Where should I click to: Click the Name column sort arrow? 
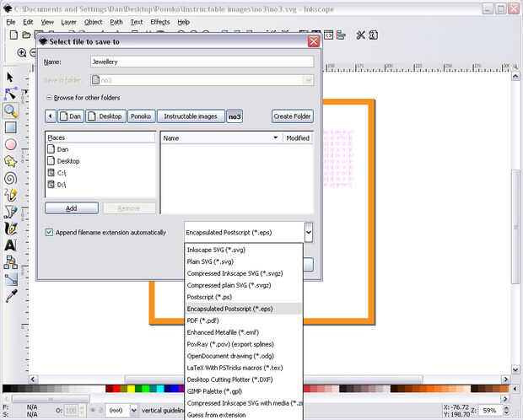(x=276, y=137)
